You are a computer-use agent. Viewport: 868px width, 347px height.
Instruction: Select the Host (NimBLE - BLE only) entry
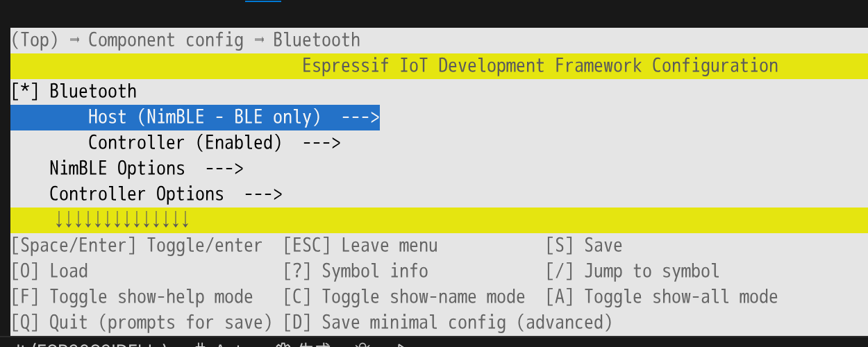click(195, 117)
